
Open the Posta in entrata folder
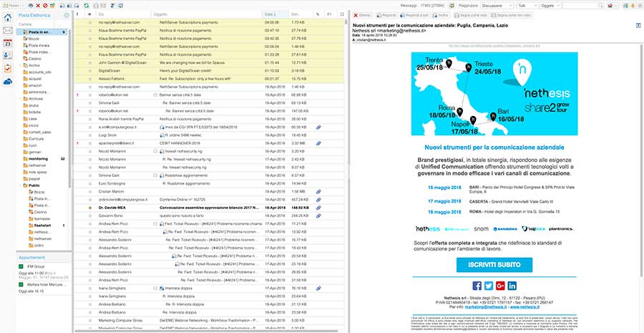(42, 32)
